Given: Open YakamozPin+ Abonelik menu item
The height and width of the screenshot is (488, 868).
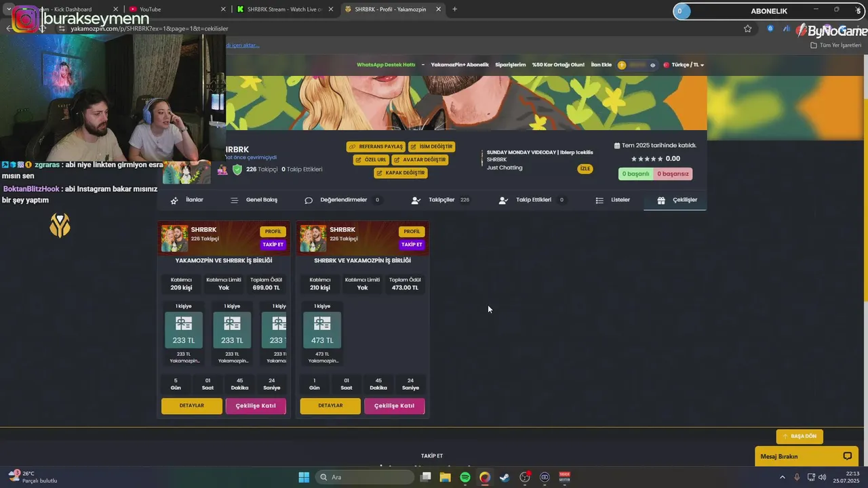Looking at the screenshot, I should click(x=460, y=65).
